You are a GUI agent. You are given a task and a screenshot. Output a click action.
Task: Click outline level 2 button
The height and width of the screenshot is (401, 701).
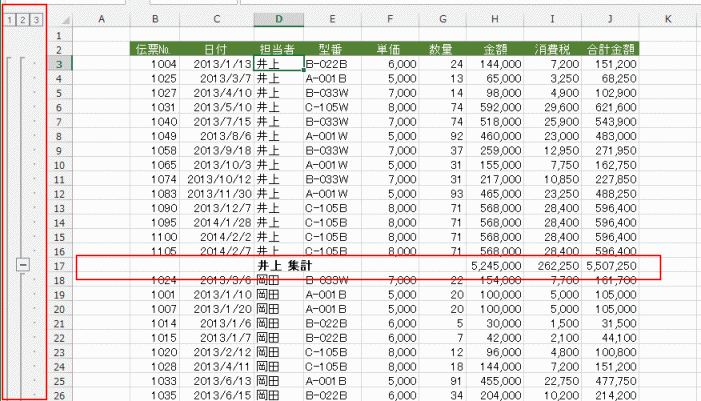[23, 19]
